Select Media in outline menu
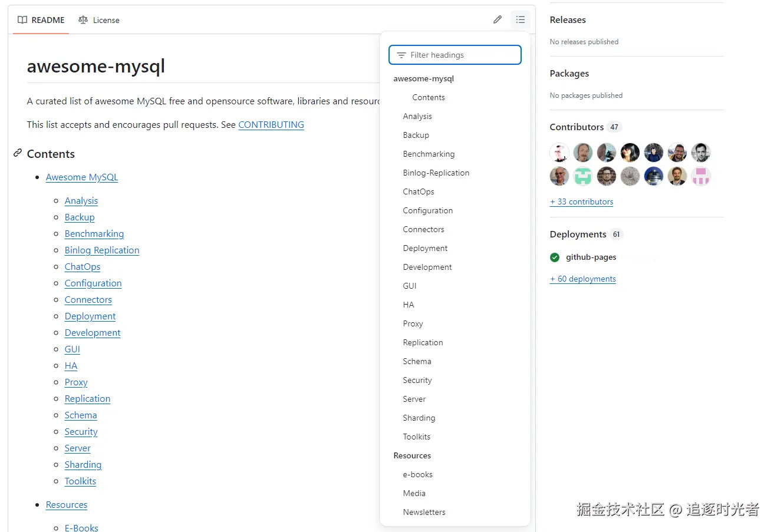This screenshot has width=774, height=532. pyautogui.click(x=414, y=493)
